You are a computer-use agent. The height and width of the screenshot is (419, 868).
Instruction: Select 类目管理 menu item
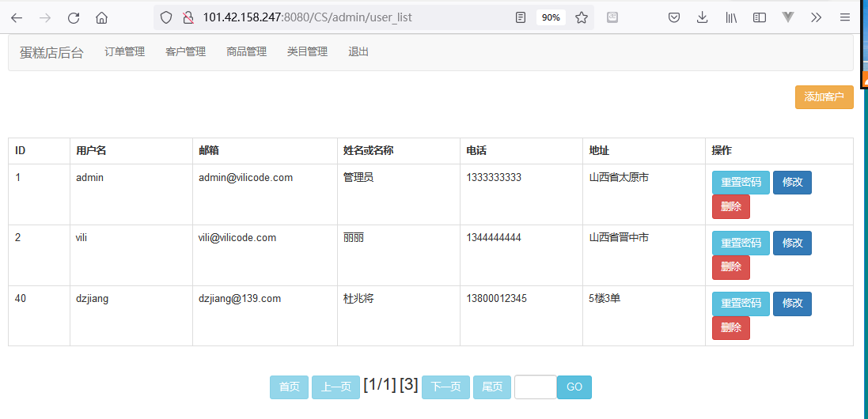tap(307, 52)
